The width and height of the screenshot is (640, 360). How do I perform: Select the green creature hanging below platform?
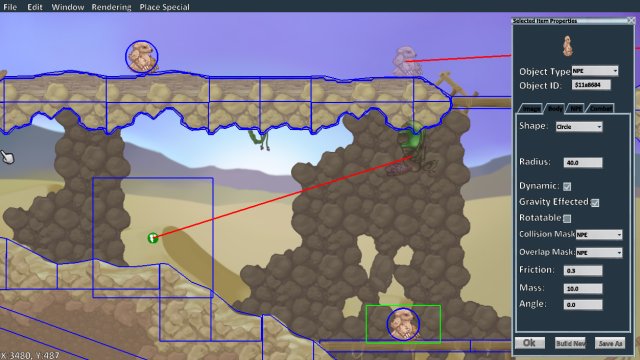(x=260, y=140)
